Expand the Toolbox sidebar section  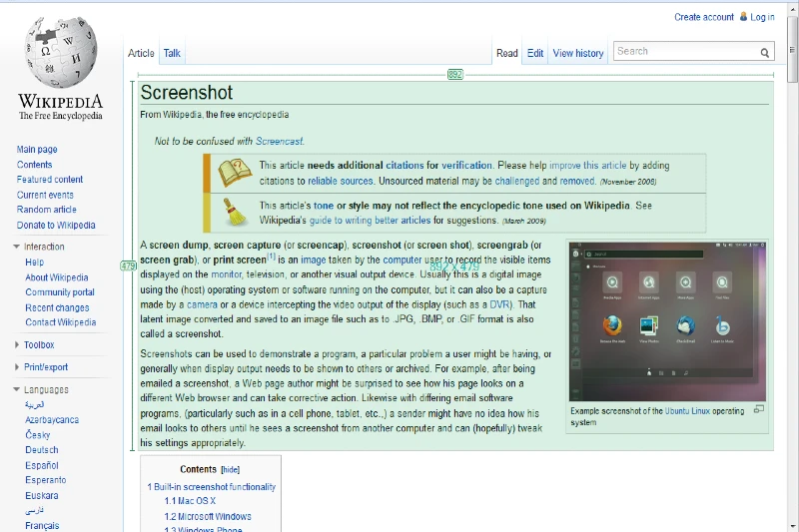coord(17,345)
